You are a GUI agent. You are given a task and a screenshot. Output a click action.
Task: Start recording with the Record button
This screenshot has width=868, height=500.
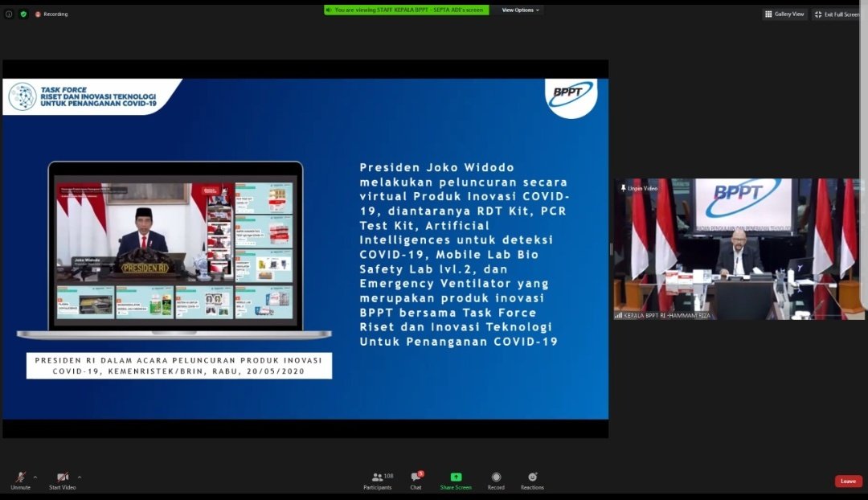point(496,480)
